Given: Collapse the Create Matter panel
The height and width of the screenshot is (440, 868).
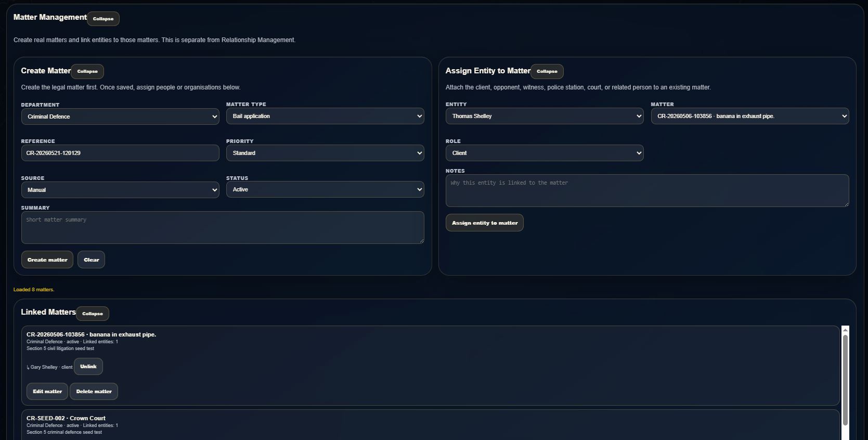Looking at the screenshot, I should [x=87, y=71].
